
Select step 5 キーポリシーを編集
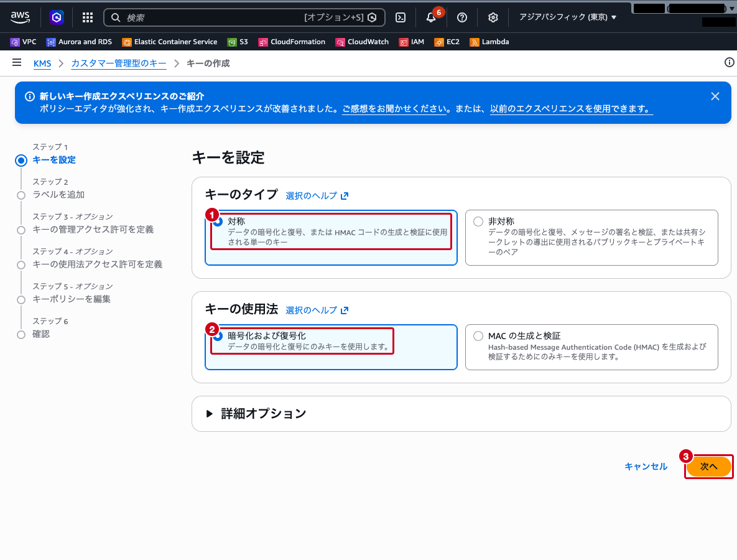pos(72,299)
